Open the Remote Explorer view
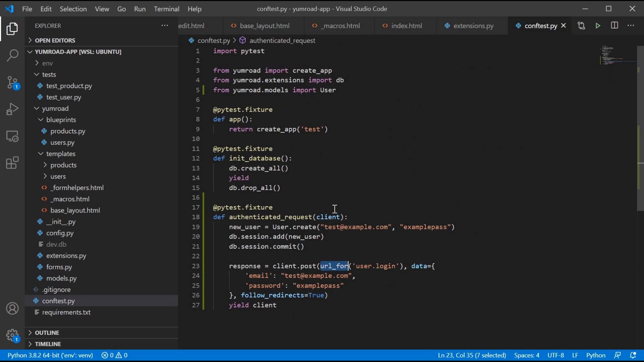The height and width of the screenshot is (362, 644). click(12, 136)
